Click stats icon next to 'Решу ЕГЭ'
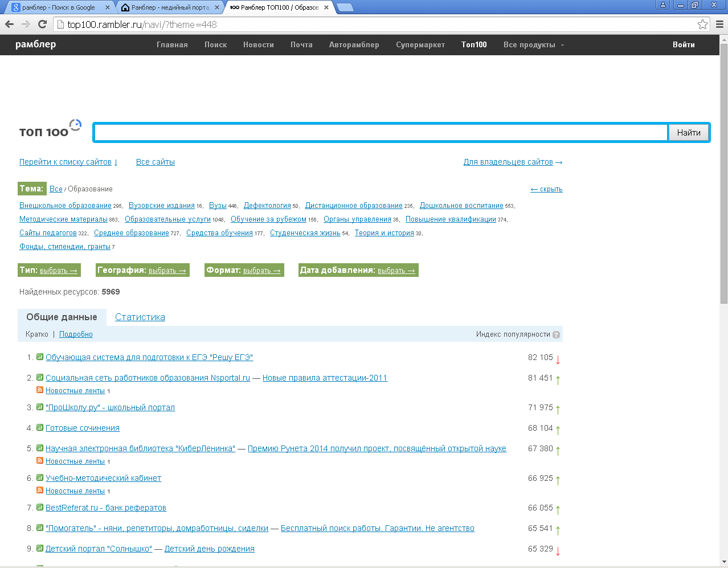728x568 pixels. (x=40, y=357)
